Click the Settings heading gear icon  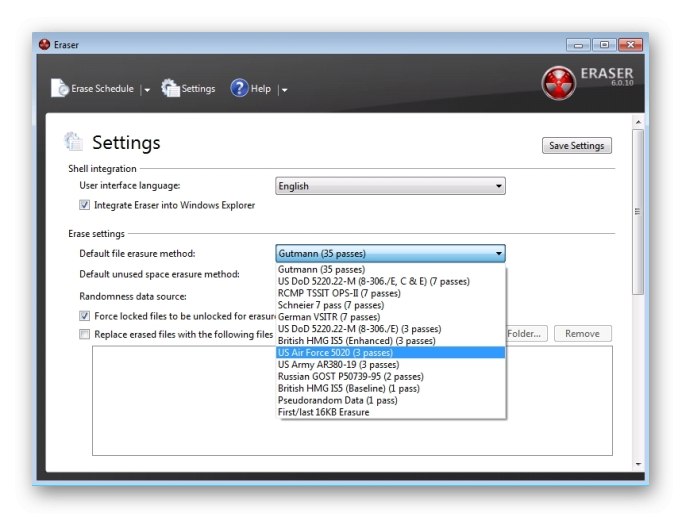pyautogui.click(x=73, y=142)
